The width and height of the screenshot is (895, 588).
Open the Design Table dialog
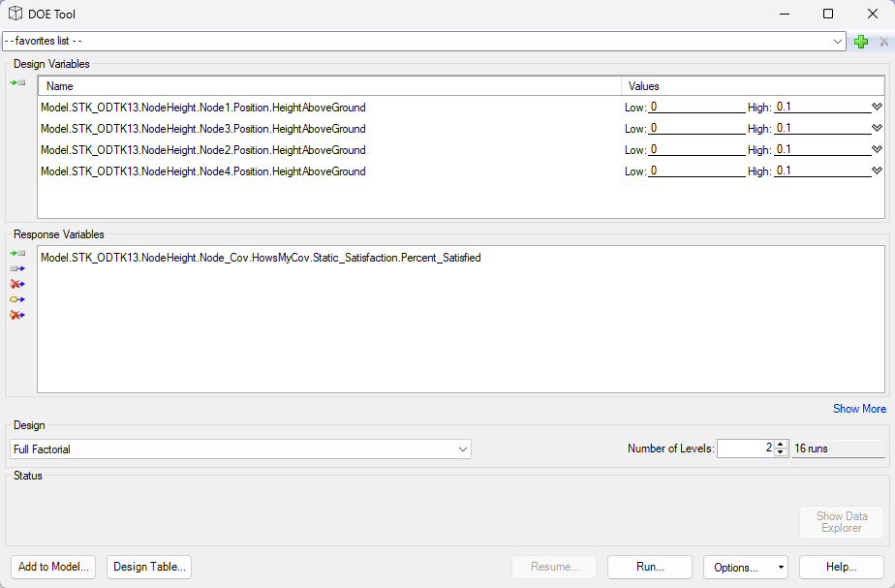click(x=149, y=567)
